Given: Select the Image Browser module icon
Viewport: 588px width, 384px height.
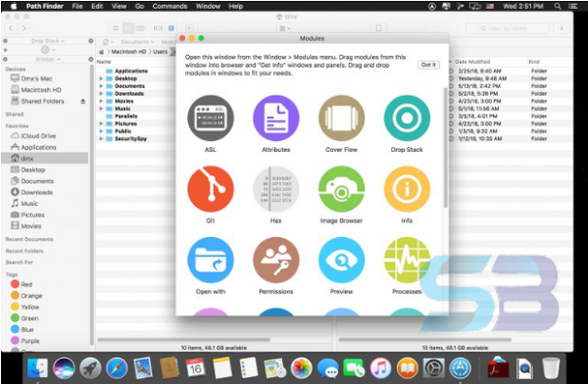Looking at the screenshot, I should click(x=341, y=189).
